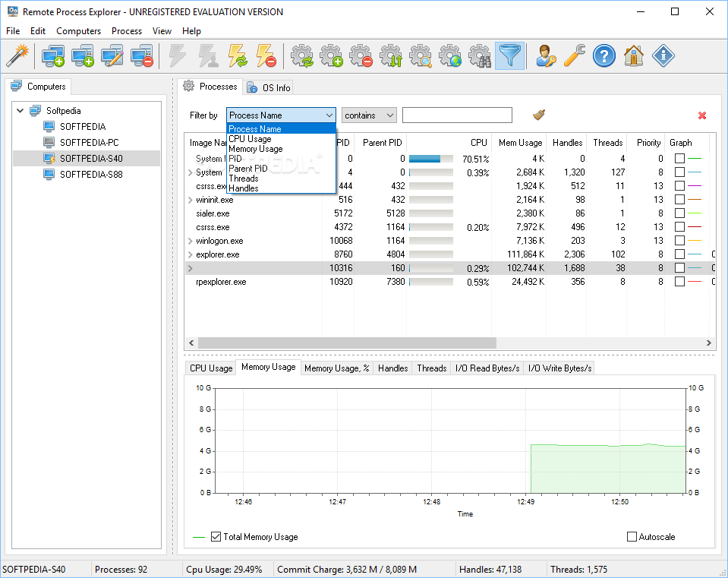Click the find process gear icon with magnifier
Viewport: 728px width, 578px height.
coord(421,55)
